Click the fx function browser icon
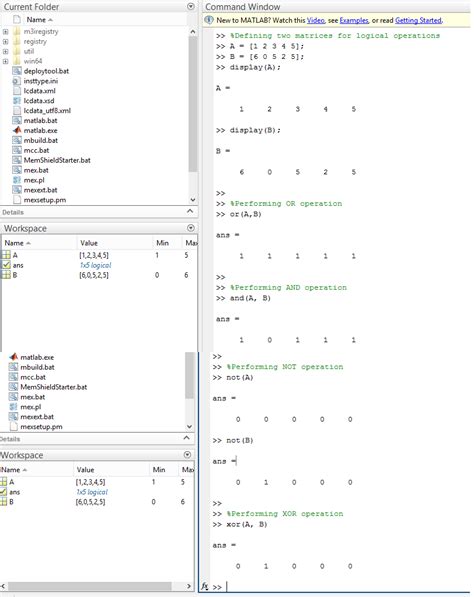This screenshot has width=474, height=597. 204,586
